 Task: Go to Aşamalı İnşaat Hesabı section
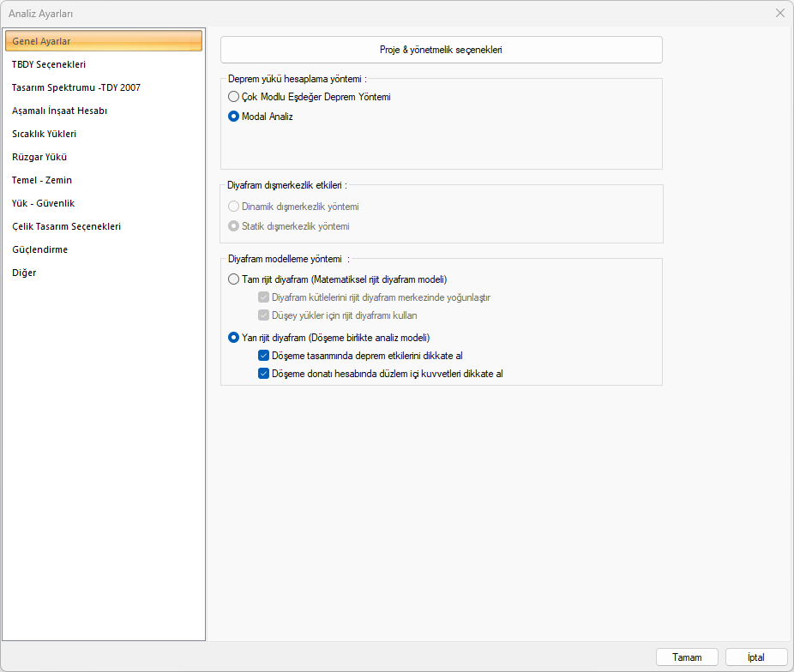59,111
